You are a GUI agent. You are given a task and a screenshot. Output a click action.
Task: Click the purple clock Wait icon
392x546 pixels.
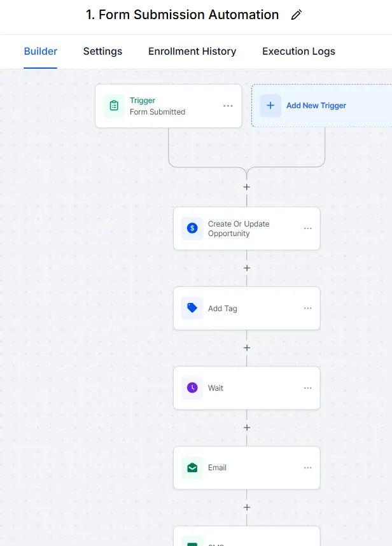click(x=192, y=388)
